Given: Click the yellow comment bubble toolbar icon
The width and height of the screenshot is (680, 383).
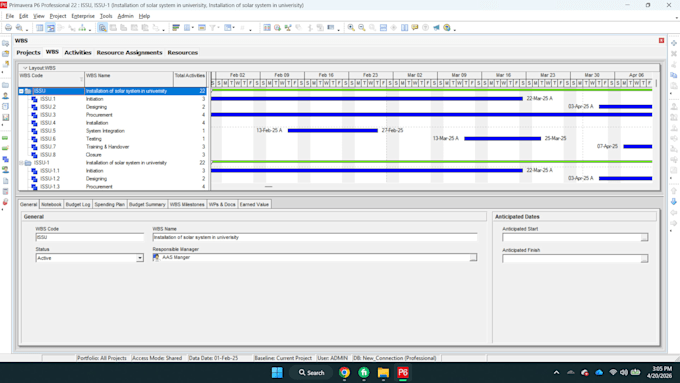Looking at the screenshot, I should click(415, 28).
